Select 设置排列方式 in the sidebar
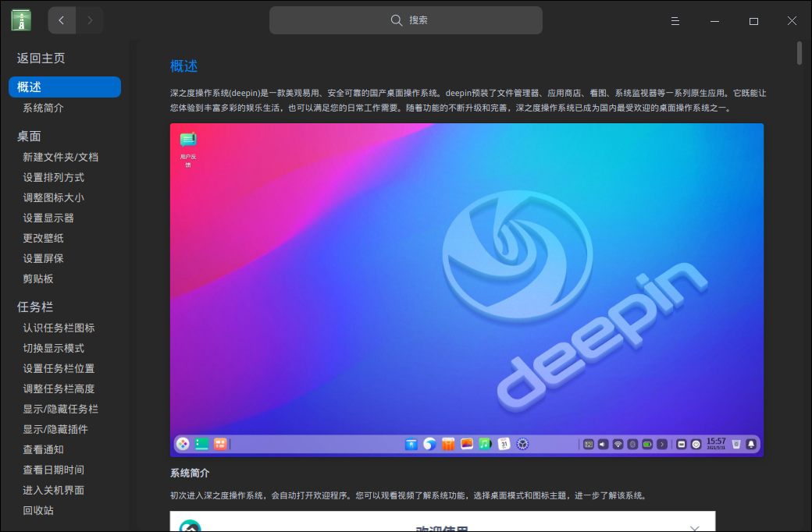Image resolution: width=812 pixels, height=532 pixels. click(53, 178)
